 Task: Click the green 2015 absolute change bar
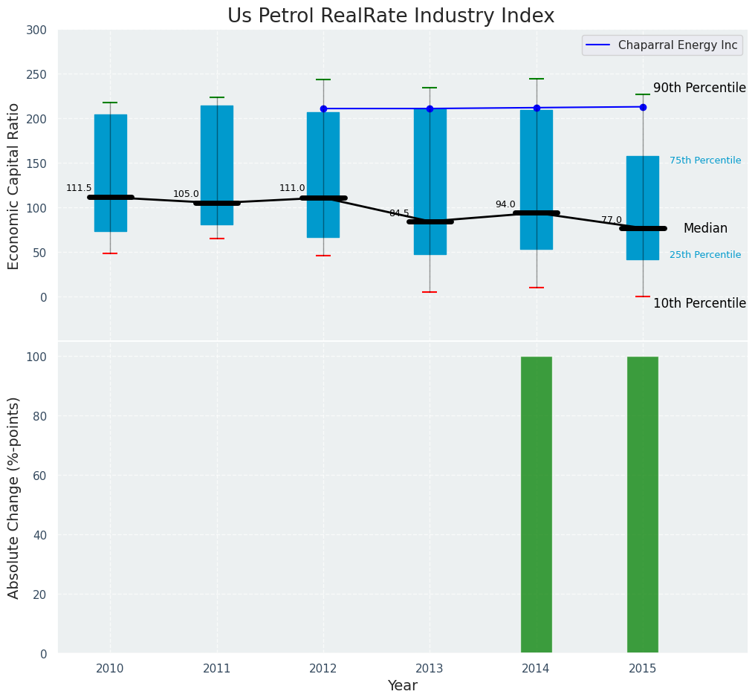pos(643,505)
